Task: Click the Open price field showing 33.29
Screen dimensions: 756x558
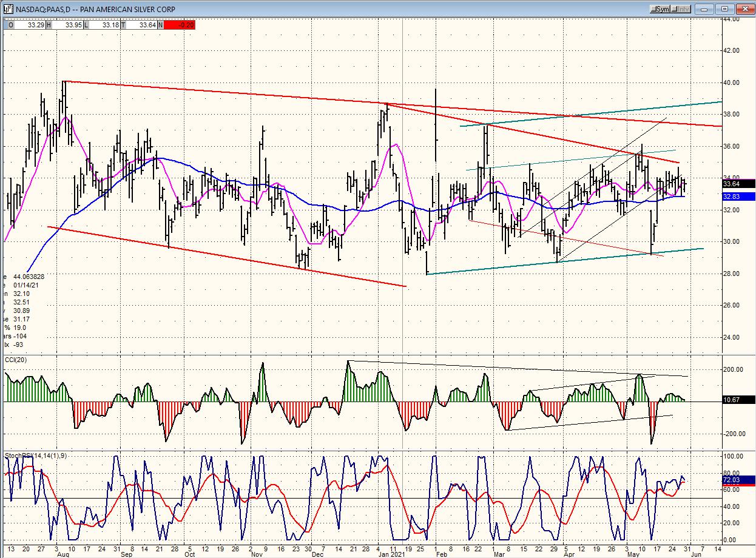Action: point(28,25)
